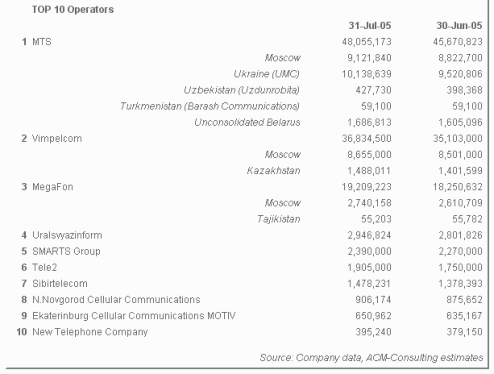Click the Kazakhstan sub-row label
Image resolution: width=494 pixels, height=374 pixels.
[x=273, y=171]
